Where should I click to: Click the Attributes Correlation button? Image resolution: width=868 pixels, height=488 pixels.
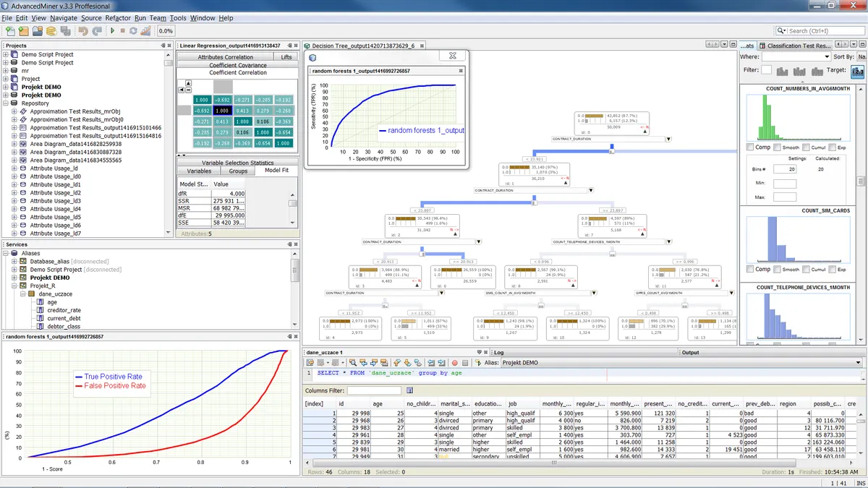point(225,57)
